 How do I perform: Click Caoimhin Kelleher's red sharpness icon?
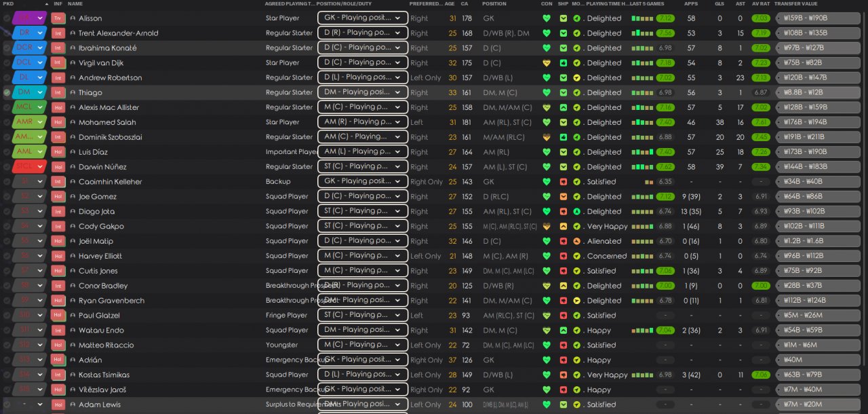tap(563, 182)
